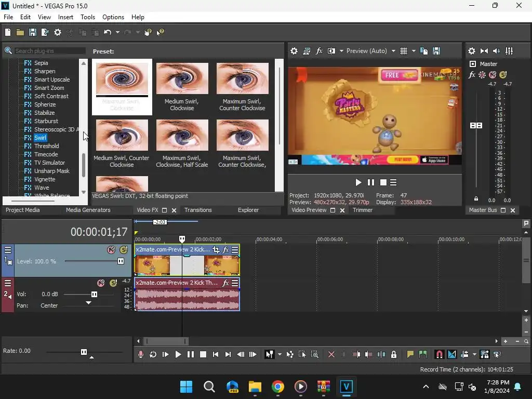532x399 pixels.
Task: Select Vignette in plug-in list
Action: (x=45, y=179)
